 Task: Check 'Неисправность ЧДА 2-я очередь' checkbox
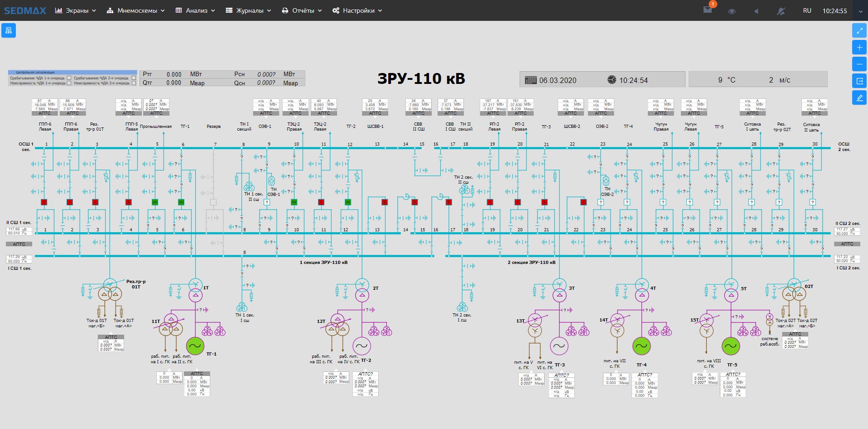point(134,83)
